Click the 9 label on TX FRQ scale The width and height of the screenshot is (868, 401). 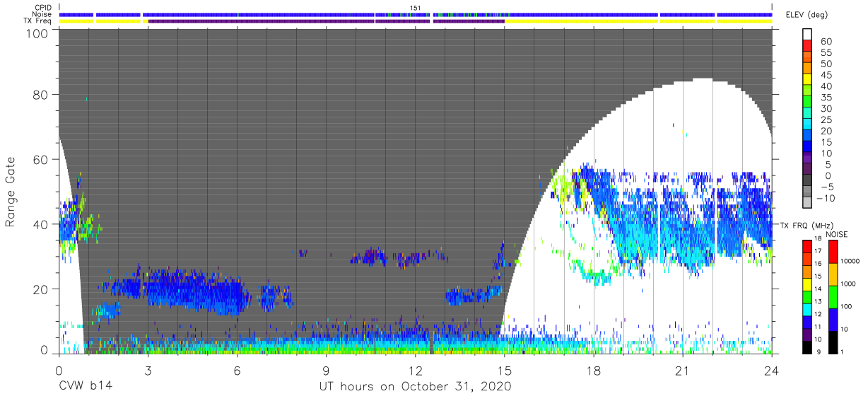click(819, 352)
